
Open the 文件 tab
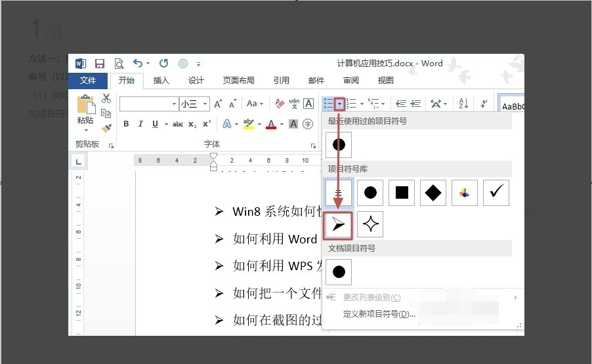(88, 81)
